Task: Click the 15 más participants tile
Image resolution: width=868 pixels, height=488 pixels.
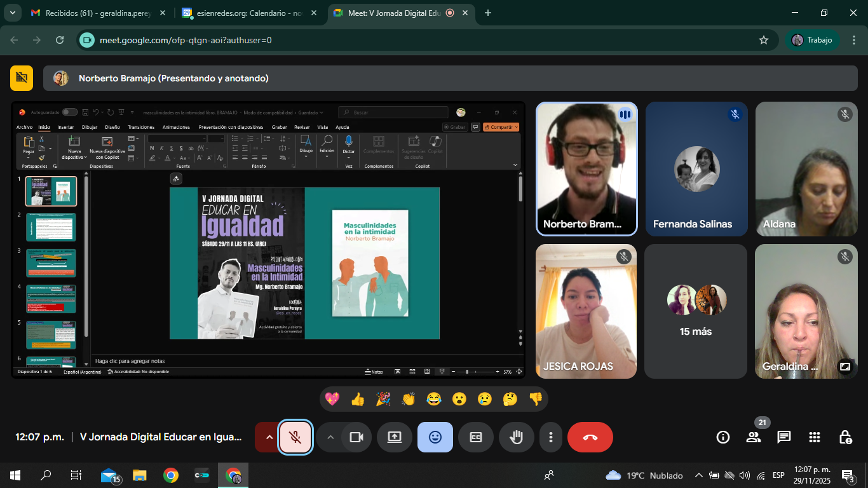Action: tap(696, 311)
